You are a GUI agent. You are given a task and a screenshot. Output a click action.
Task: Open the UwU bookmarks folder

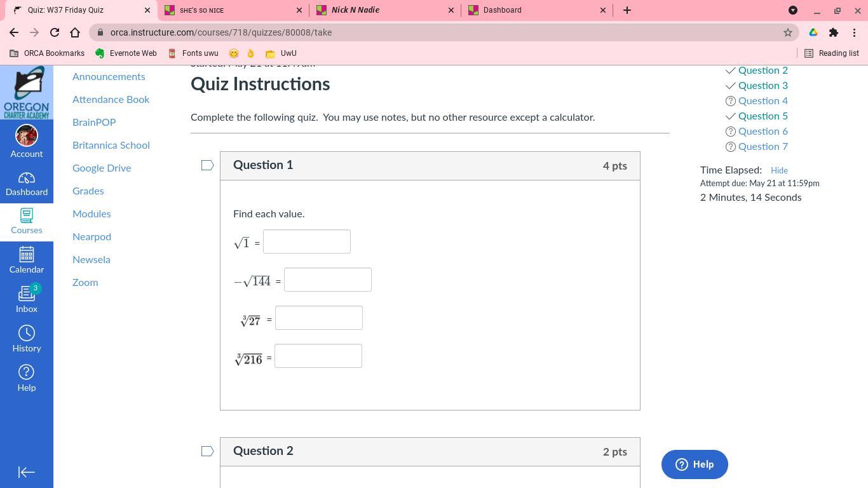click(281, 53)
